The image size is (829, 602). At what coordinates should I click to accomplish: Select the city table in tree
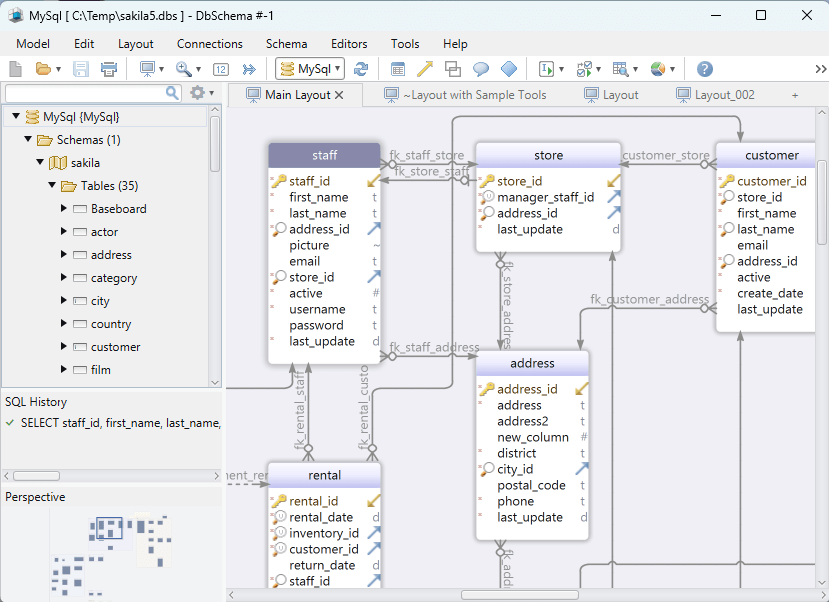click(100, 301)
